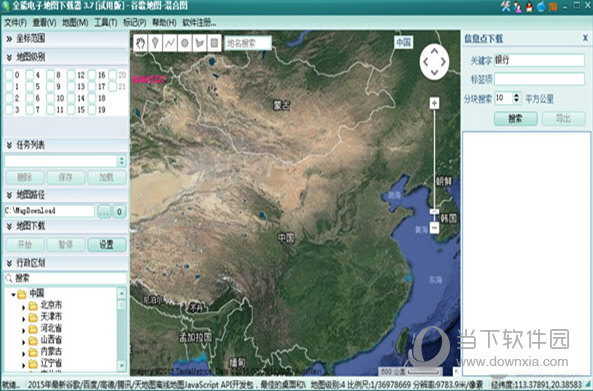Select the circle drawing tool on map toolbar

[x=185, y=43]
